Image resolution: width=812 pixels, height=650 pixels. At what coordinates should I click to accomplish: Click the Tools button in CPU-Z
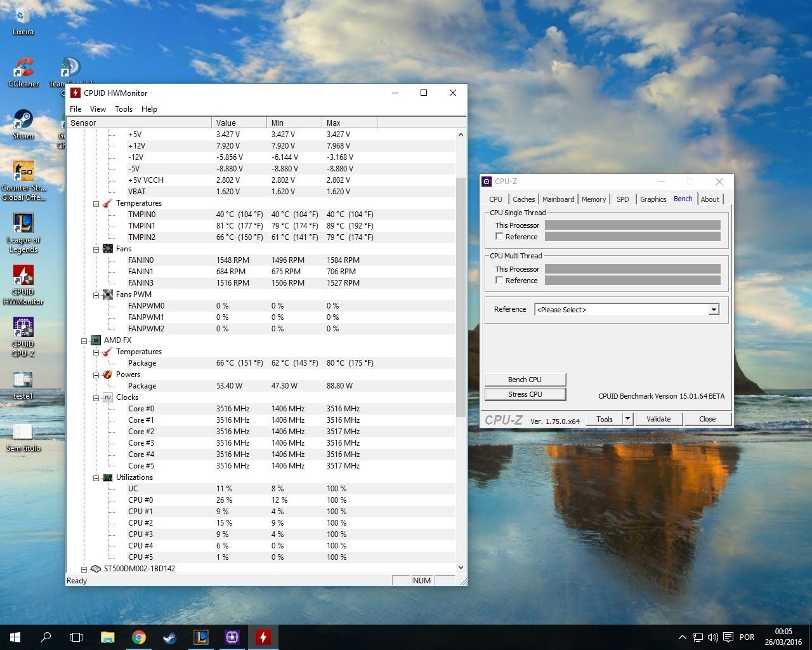point(605,419)
